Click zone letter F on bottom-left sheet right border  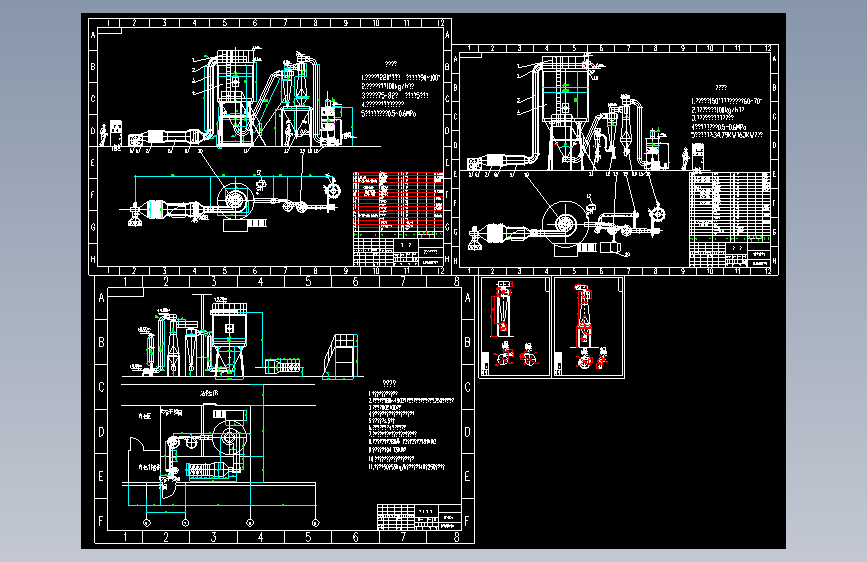[468, 521]
